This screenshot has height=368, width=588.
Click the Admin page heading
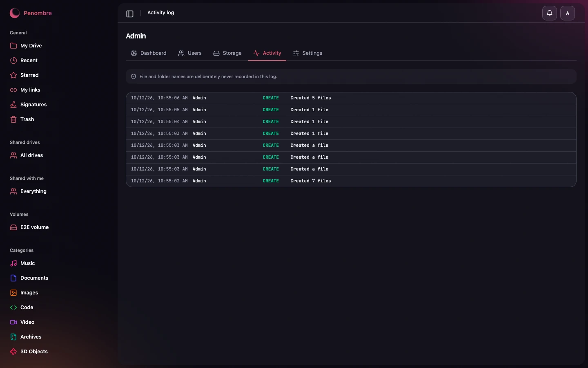136,36
